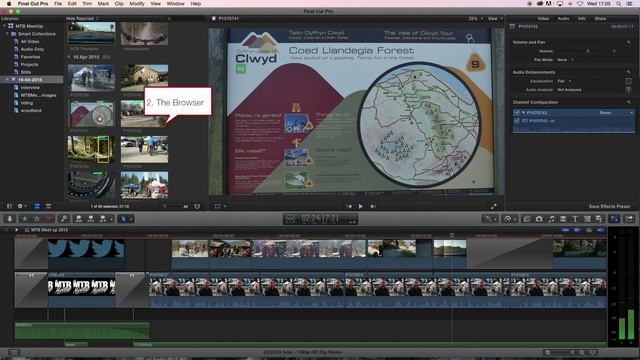Open the Titles Browser T icon

point(575,219)
